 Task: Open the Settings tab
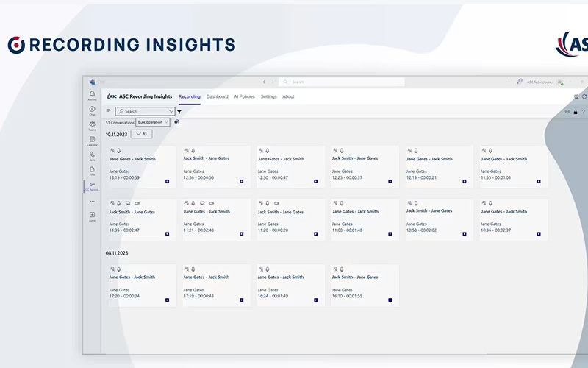[x=268, y=96]
